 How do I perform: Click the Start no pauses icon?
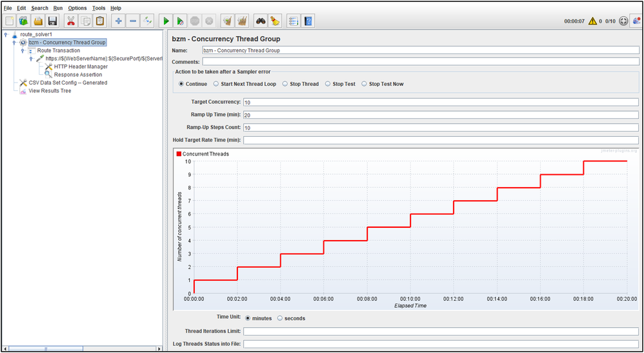(x=181, y=21)
